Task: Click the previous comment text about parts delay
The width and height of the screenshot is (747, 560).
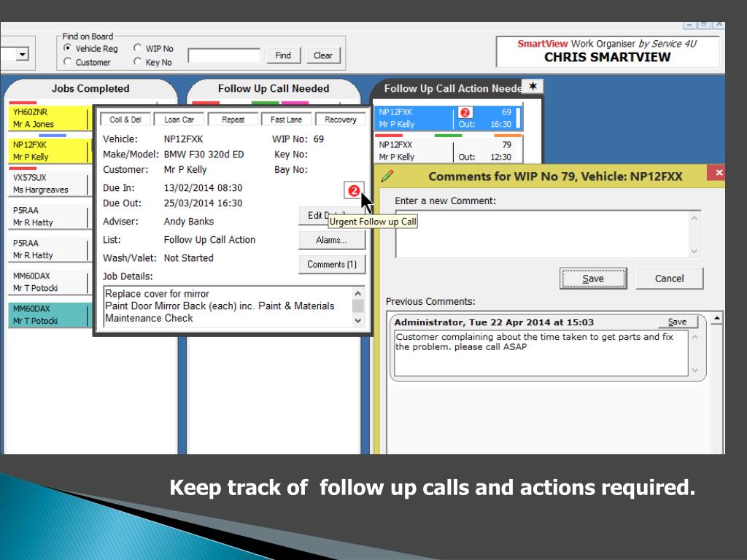Action: [535, 342]
